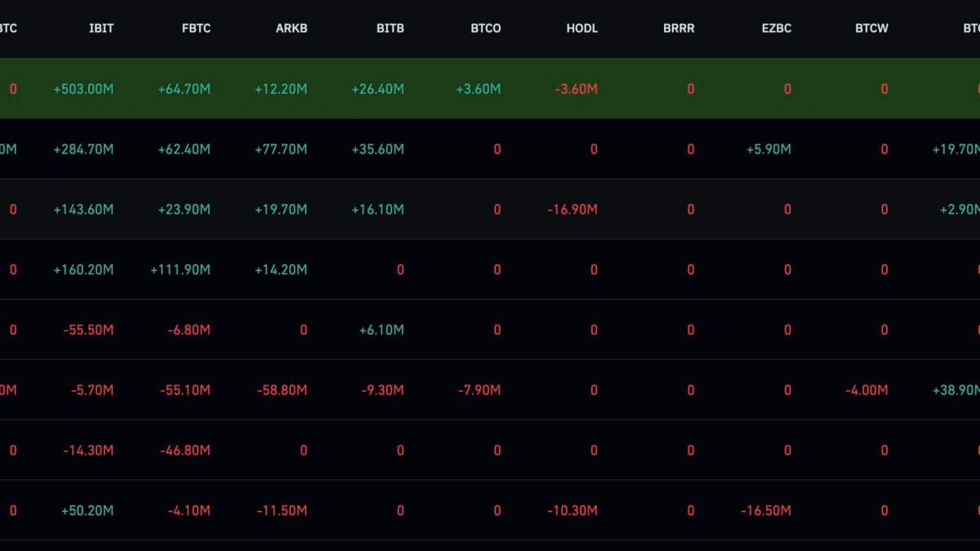Select the -4.00M BTCW value
Image resolution: width=980 pixels, height=551 pixels.
[866, 391]
